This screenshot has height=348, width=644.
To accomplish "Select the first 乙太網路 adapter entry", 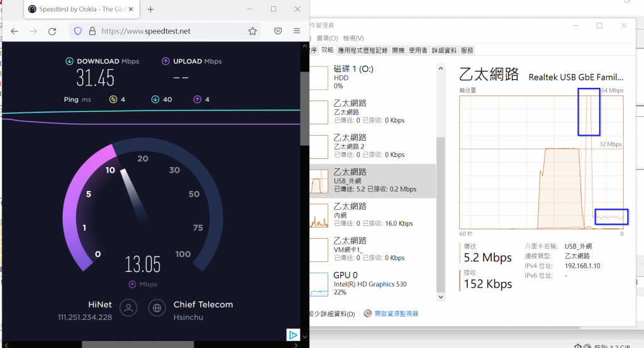I will point(372,112).
